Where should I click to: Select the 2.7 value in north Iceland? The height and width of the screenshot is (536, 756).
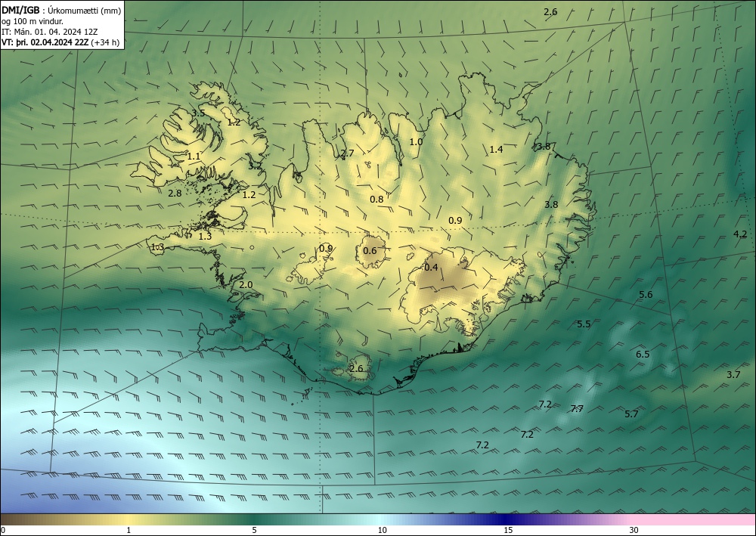347,153
